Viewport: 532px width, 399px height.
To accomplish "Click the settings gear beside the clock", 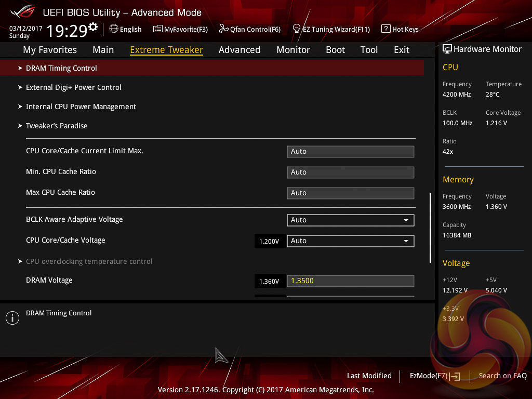I will [93, 27].
